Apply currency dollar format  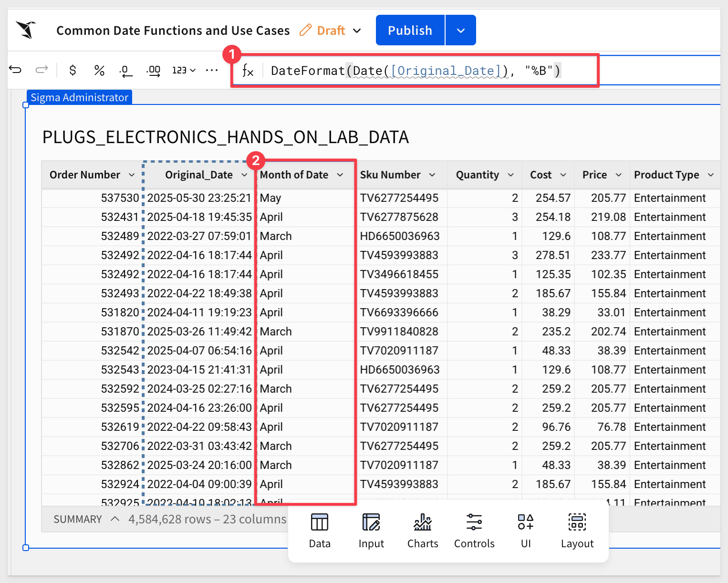pos(73,71)
